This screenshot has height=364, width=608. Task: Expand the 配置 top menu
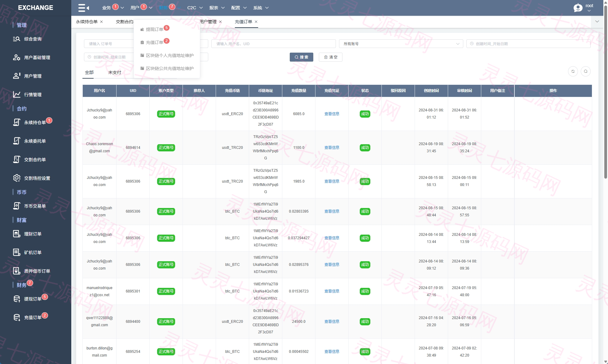pyautogui.click(x=239, y=8)
